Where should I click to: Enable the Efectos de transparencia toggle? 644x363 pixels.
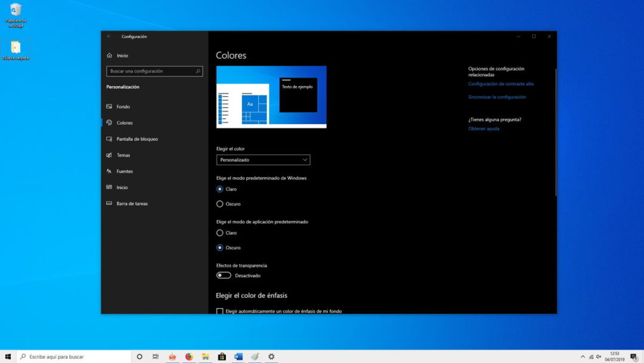click(x=224, y=275)
